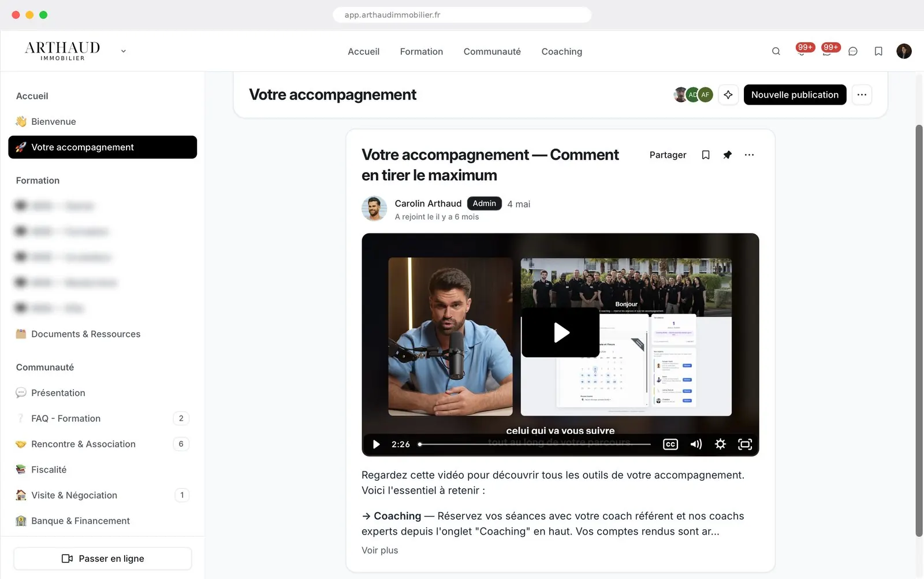Image resolution: width=924 pixels, height=579 pixels.
Task: Mute the video volume speaker icon
Action: pyautogui.click(x=696, y=444)
